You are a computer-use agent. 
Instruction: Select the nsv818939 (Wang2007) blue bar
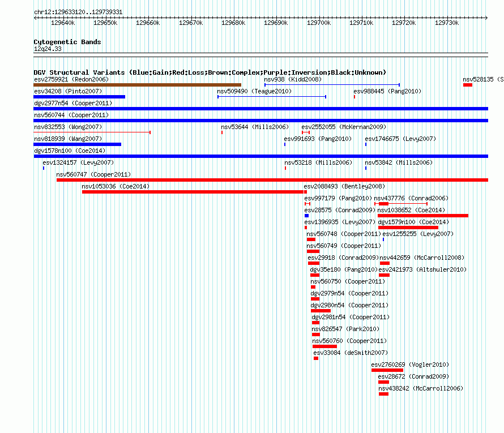coord(77,144)
